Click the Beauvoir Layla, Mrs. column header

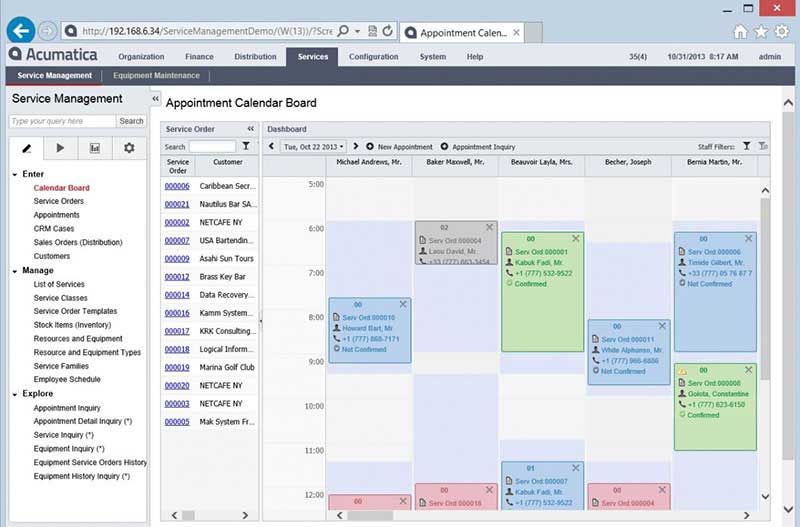pyautogui.click(x=541, y=162)
